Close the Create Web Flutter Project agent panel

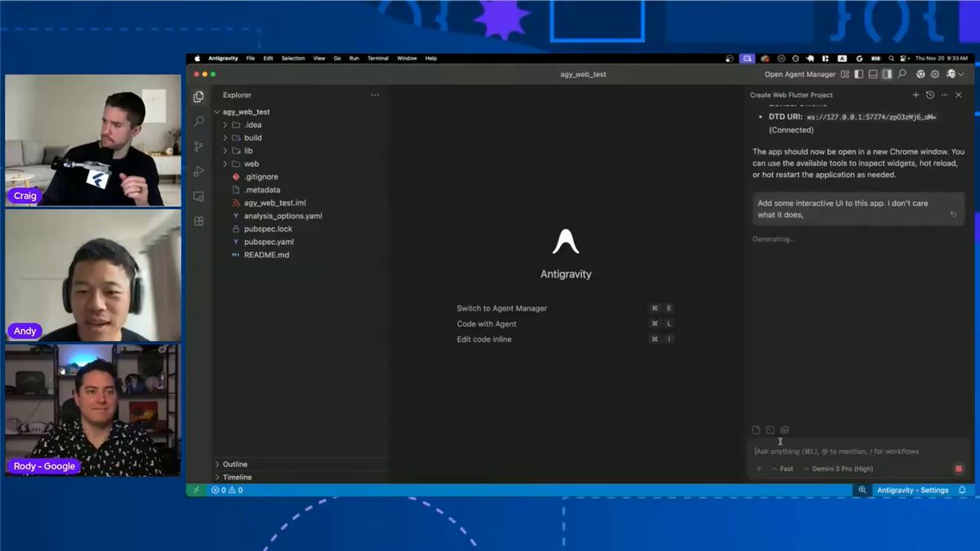[x=958, y=95]
